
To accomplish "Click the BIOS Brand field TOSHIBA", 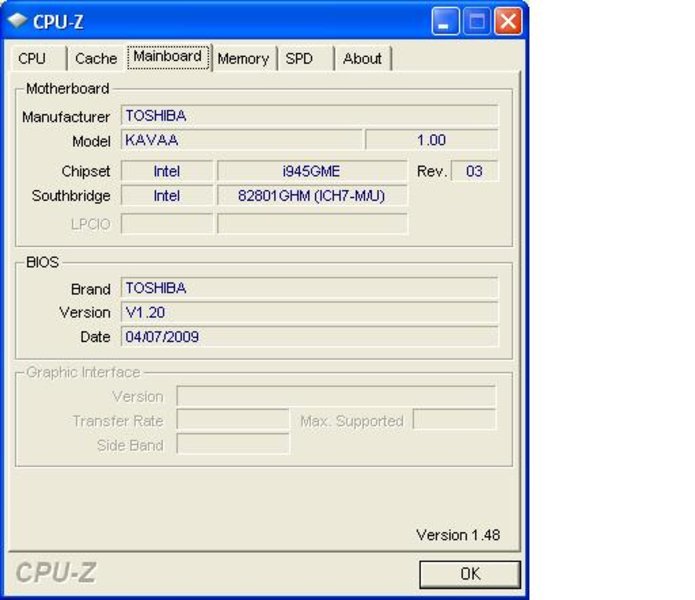I will pos(309,288).
